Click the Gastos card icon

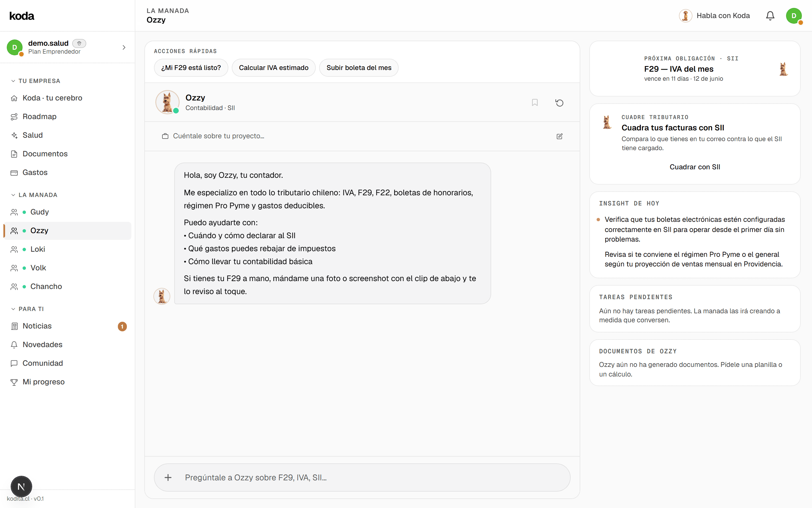point(14,173)
